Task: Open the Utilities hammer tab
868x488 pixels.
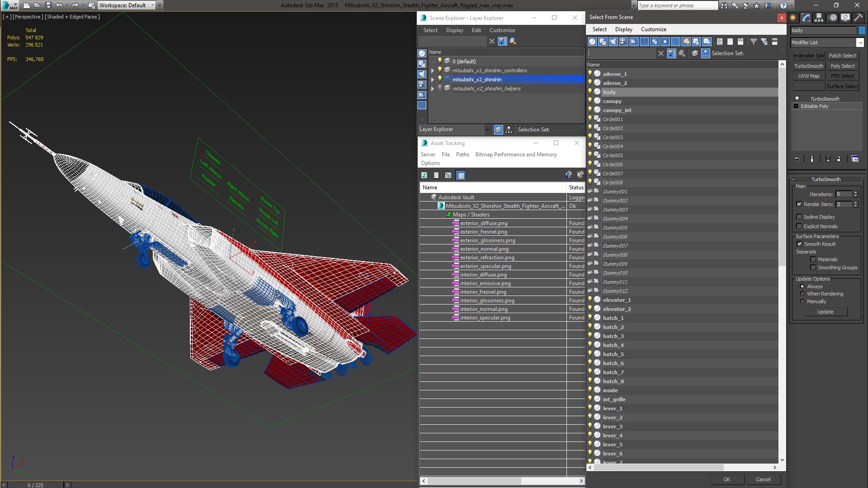Action: [858, 18]
